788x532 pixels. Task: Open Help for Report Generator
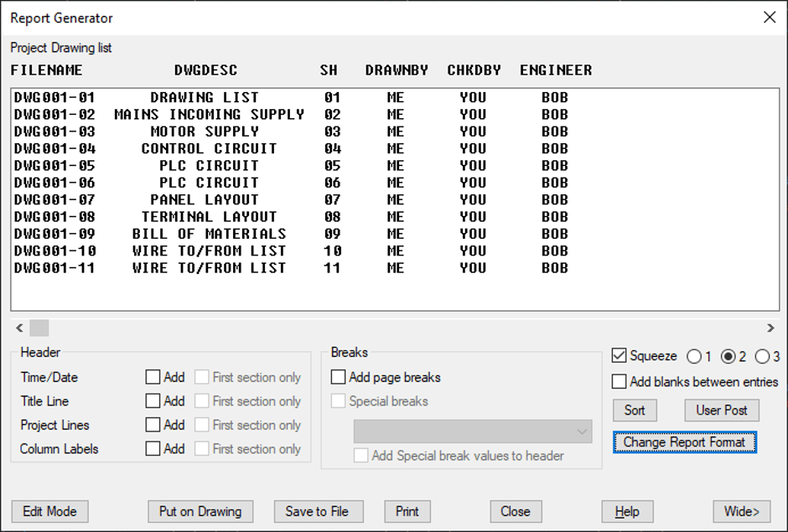[627, 511]
